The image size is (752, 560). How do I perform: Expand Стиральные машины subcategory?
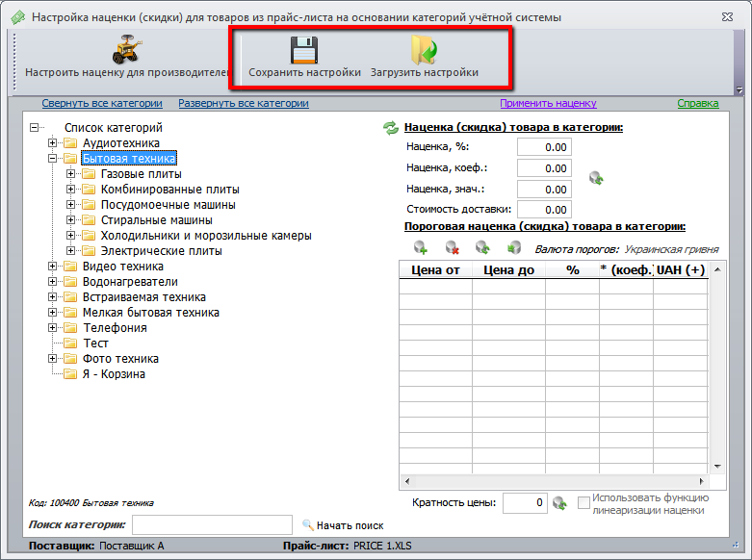70,220
